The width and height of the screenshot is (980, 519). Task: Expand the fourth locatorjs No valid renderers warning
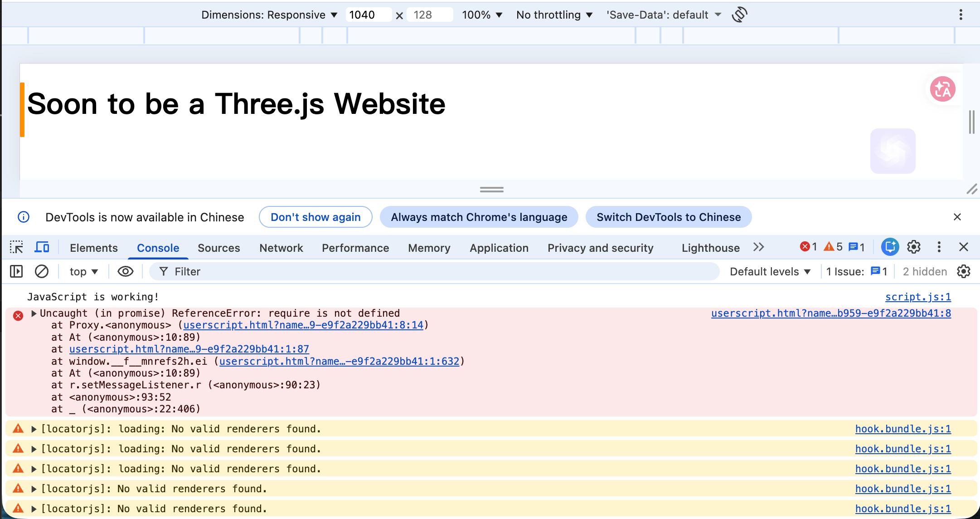pos(34,489)
